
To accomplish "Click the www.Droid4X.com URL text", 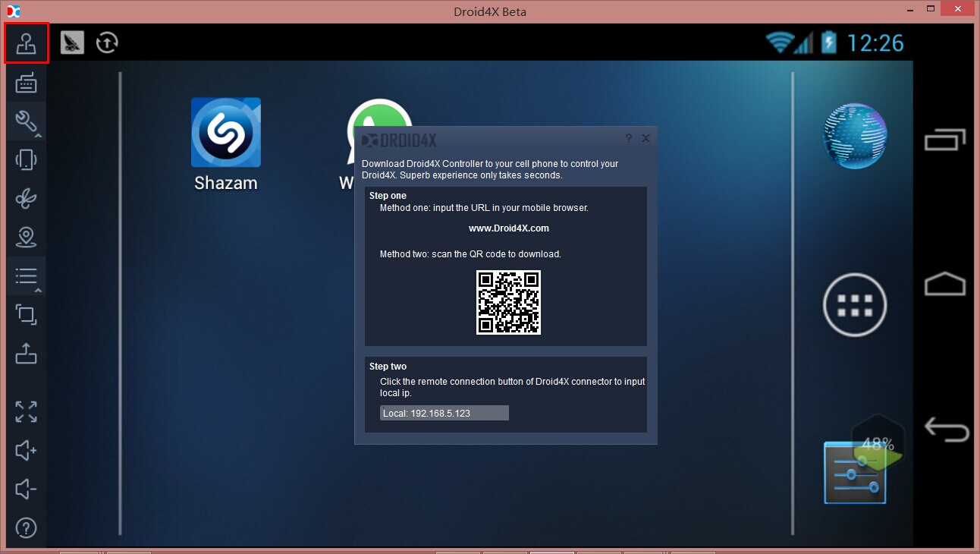I will pyautogui.click(x=509, y=228).
